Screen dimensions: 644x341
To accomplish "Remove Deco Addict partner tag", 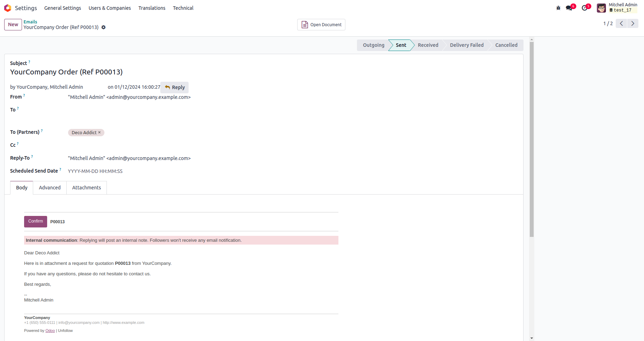I will 100,132.
